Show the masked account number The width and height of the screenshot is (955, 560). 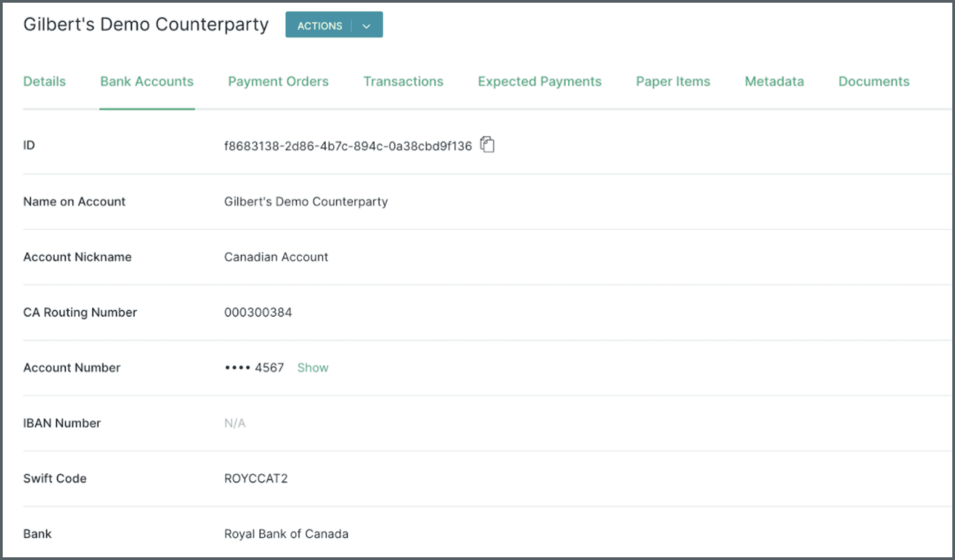pos(312,367)
